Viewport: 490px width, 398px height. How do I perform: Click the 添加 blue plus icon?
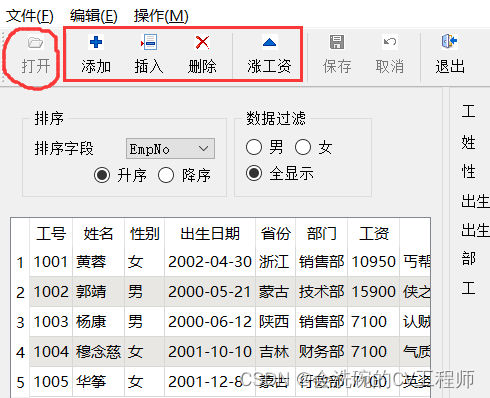click(x=96, y=42)
